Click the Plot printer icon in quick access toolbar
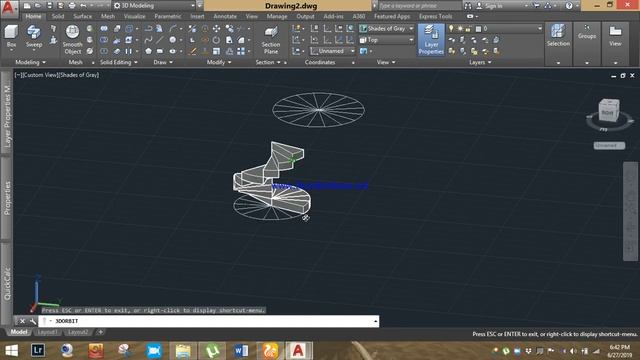 (72, 6)
